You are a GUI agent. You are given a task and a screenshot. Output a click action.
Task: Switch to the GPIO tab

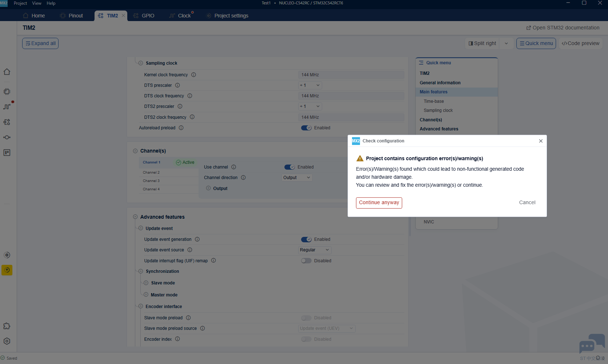[144, 16]
